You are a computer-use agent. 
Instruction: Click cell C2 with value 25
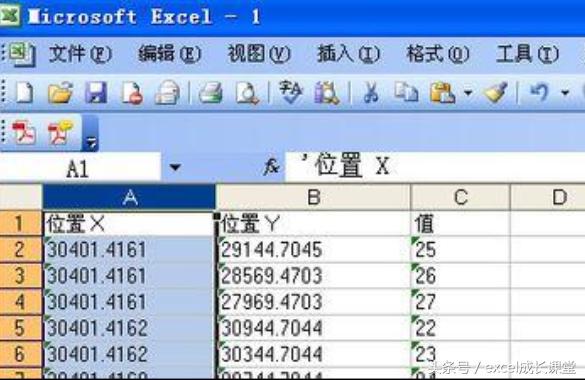tap(460, 250)
